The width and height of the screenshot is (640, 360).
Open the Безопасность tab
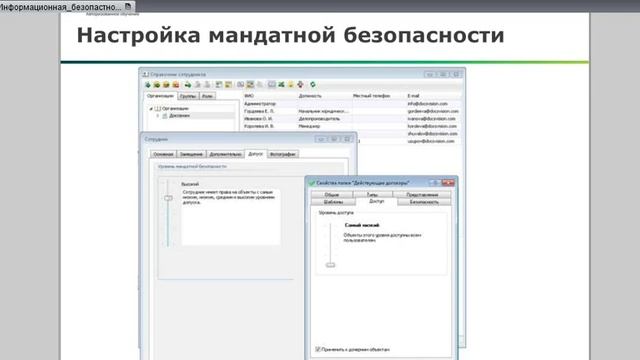(424, 202)
